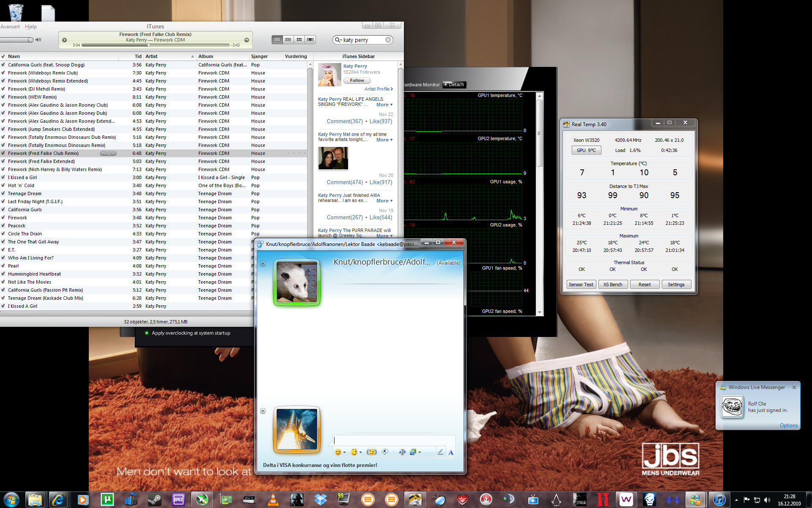Switch iTunes to grid view
812x508 pixels.
[299, 40]
